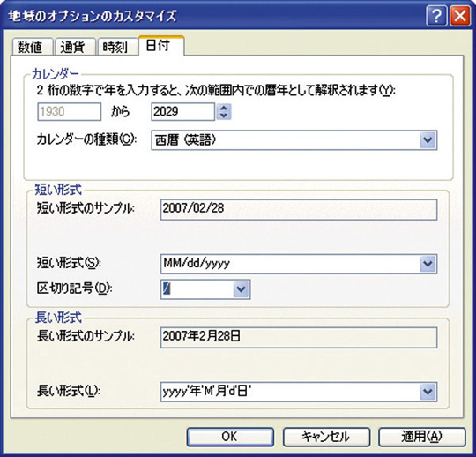
Task: Increase the end year with spinner up arrow
Action: pos(224,108)
